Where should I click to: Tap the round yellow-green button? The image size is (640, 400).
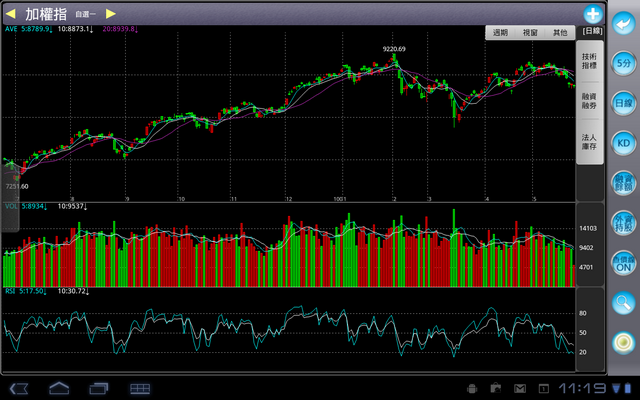pyautogui.click(x=624, y=342)
